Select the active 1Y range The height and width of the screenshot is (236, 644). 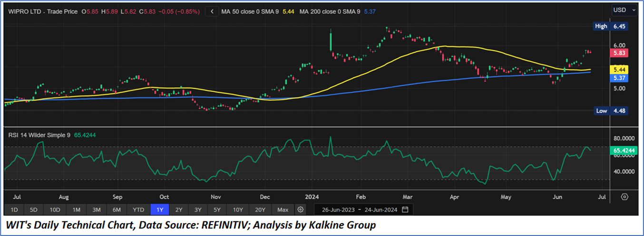coord(160,209)
